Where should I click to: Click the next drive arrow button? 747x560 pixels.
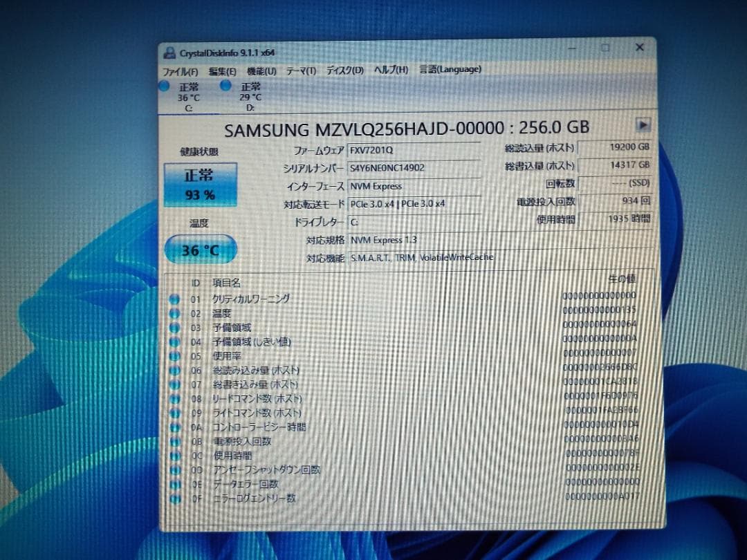point(643,126)
